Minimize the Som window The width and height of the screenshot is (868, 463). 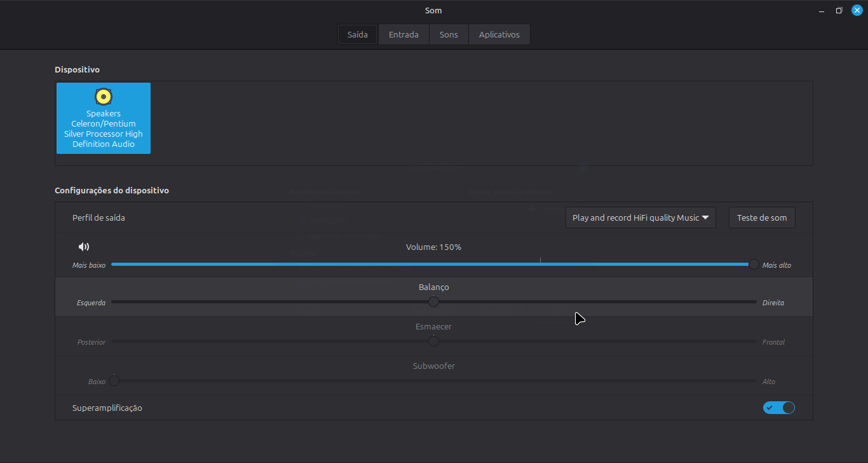pyautogui.click(x=822, y=10)
